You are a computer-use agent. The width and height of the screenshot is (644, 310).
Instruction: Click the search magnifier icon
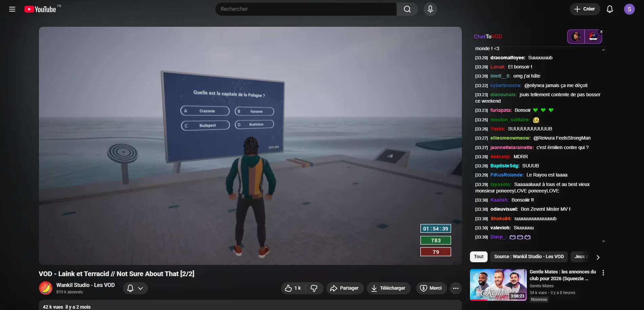[x=407, y=9]
